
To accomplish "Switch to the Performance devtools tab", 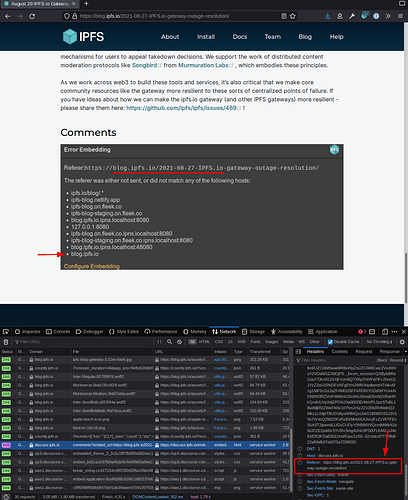I will (x=161, y=332).
